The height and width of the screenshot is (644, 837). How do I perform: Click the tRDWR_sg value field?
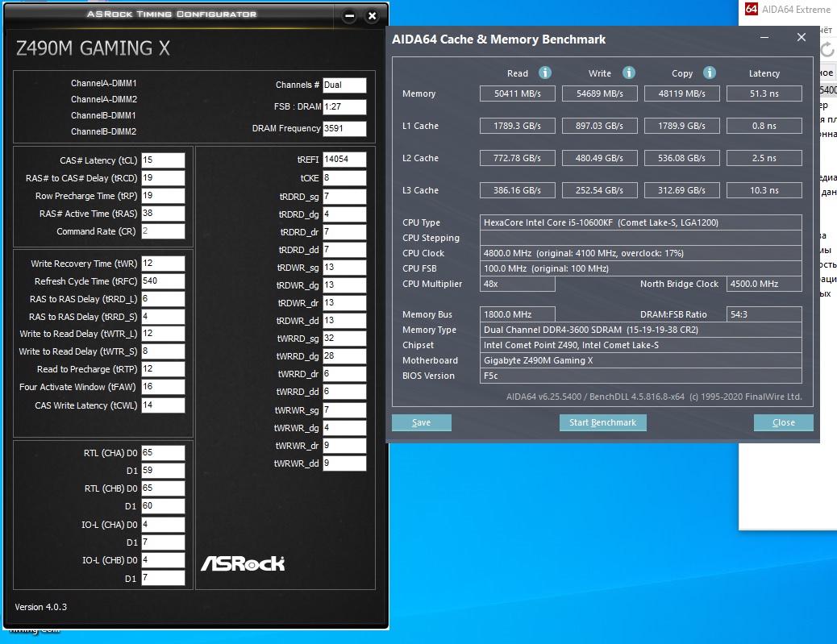345,268
